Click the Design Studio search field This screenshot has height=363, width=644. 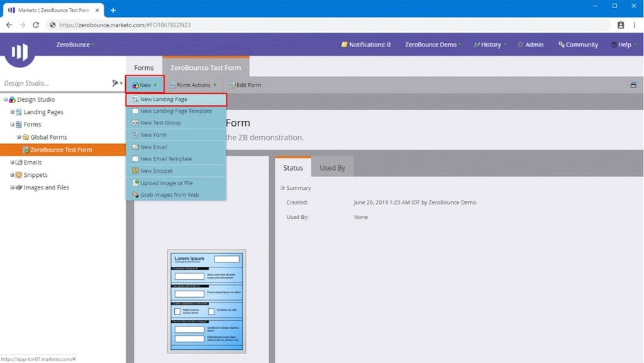point(55,84)
